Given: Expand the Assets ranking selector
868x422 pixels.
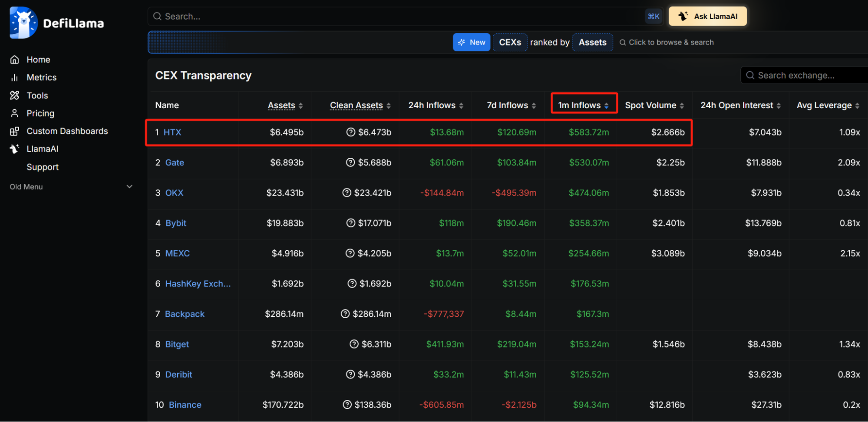Looking at the screenshot, I should coord(592,42).
